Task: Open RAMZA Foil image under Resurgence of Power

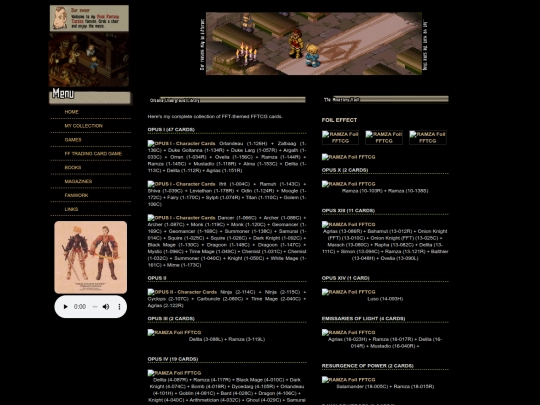Action: [349, 380]
